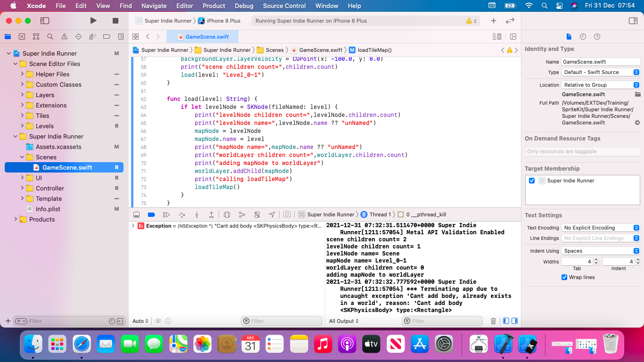This screenshot has width=644, height=362.
Task: Increment the Tab width stepper
Action: click(596, 259)
